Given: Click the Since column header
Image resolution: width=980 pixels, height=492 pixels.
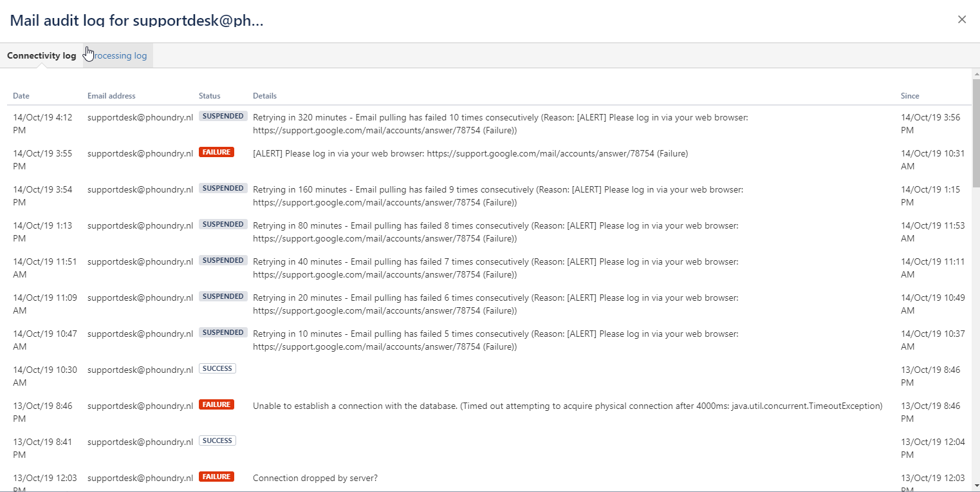Looking at the screenshot, I should [910, 96].
